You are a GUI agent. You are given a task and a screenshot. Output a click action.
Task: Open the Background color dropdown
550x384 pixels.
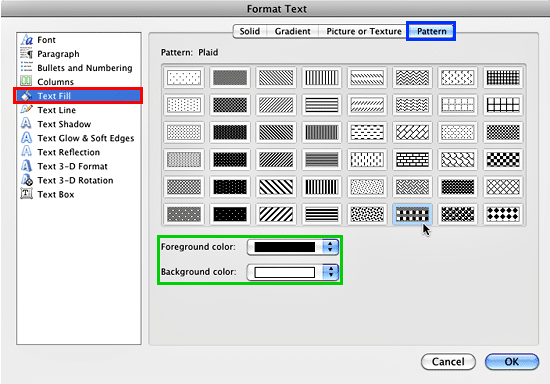click(x=293, y=272)
